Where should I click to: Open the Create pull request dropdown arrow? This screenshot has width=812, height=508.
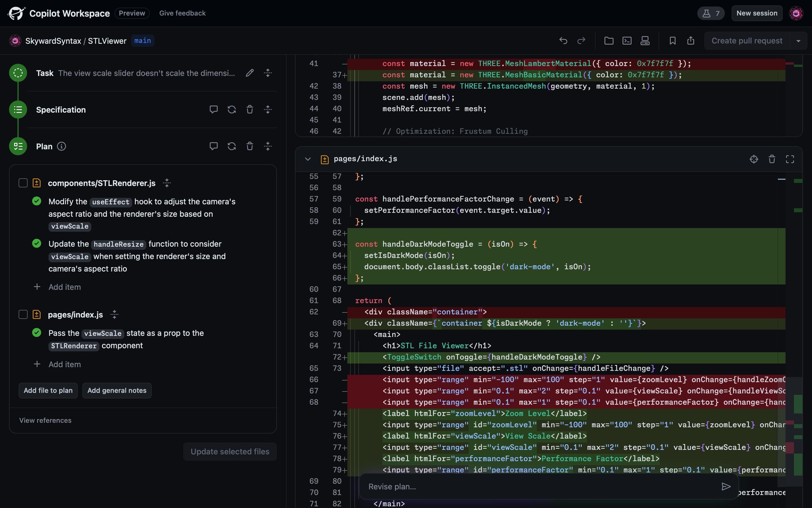(x=798, y=41)
